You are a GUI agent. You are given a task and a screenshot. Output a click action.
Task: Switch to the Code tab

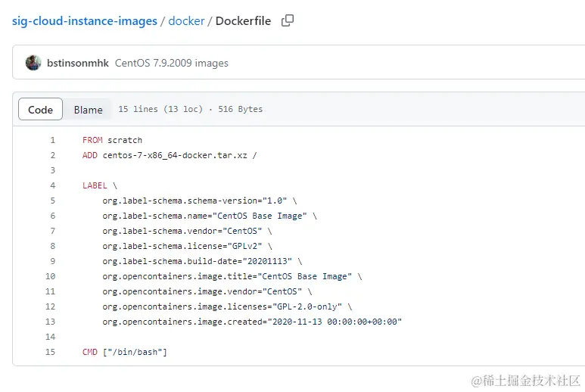click(40, 110)
